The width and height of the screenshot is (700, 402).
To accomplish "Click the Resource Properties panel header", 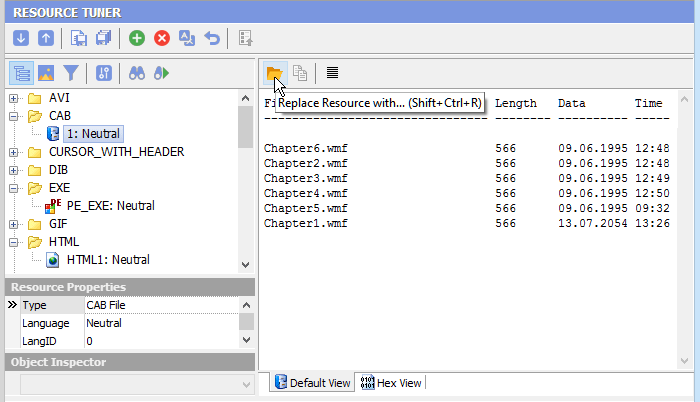I will (x=130, y=287).
